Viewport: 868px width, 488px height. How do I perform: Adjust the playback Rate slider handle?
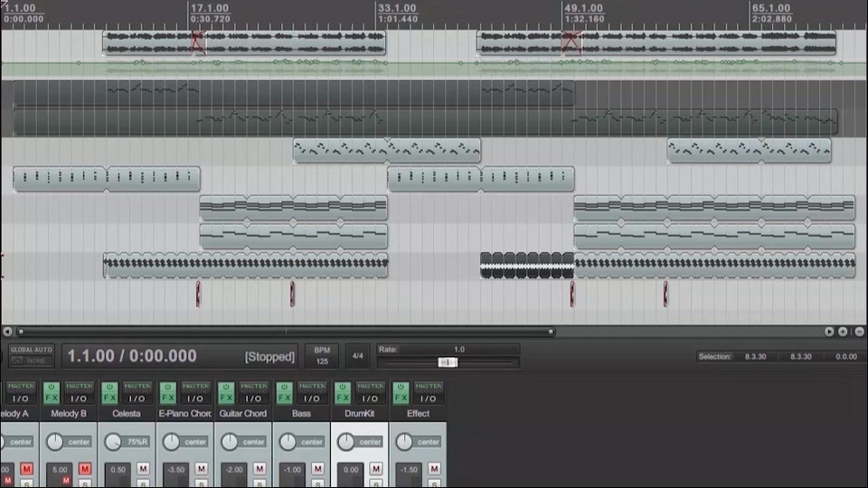448,362
